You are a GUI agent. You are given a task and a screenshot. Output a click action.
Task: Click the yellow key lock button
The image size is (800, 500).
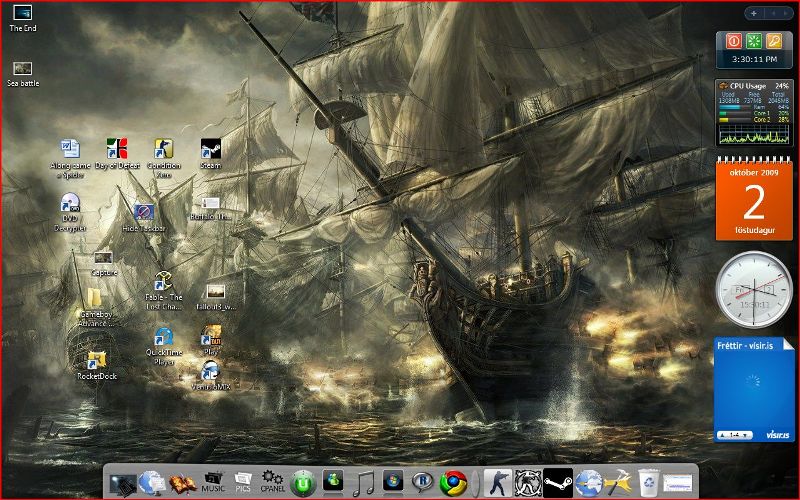(774, 41)
